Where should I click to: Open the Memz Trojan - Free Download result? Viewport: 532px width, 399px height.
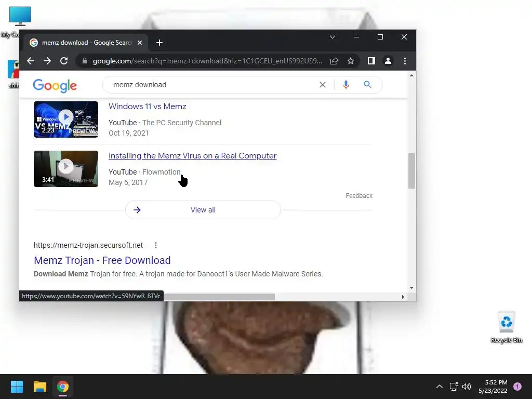click(102, 260)
